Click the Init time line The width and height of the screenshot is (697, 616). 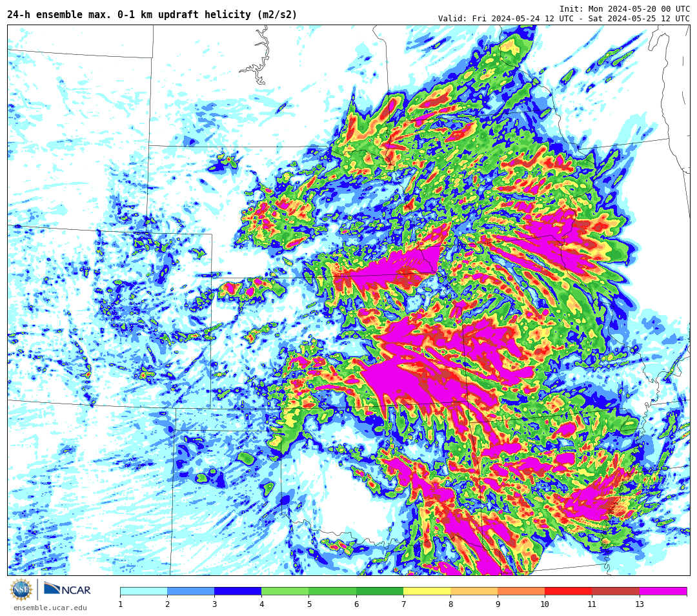click(x=625, y=9)
